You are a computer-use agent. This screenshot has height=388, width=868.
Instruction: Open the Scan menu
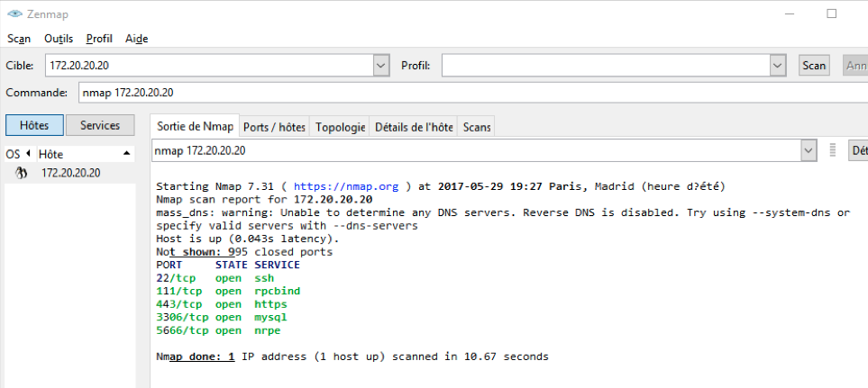19,39
